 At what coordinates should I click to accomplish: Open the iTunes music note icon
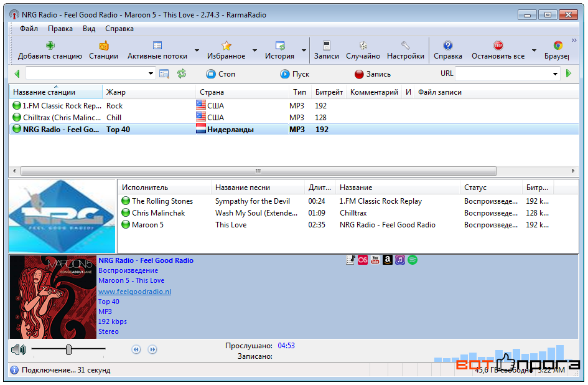click(399, 260)
